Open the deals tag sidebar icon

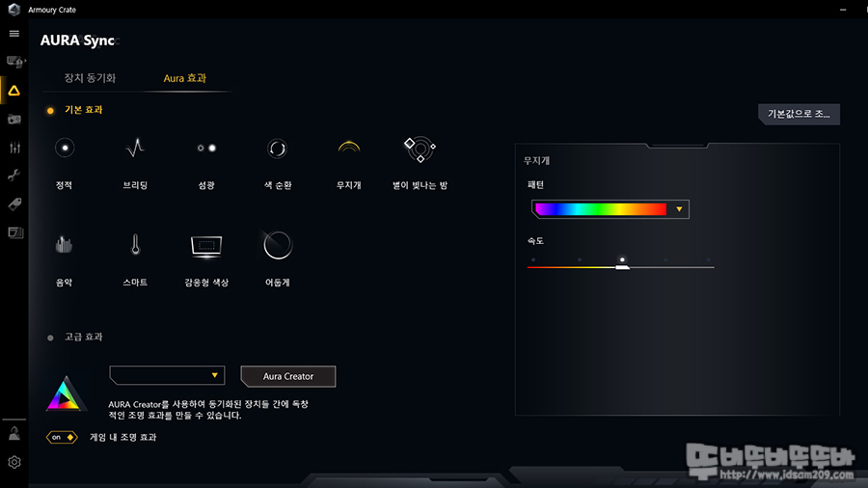(14, 204)
